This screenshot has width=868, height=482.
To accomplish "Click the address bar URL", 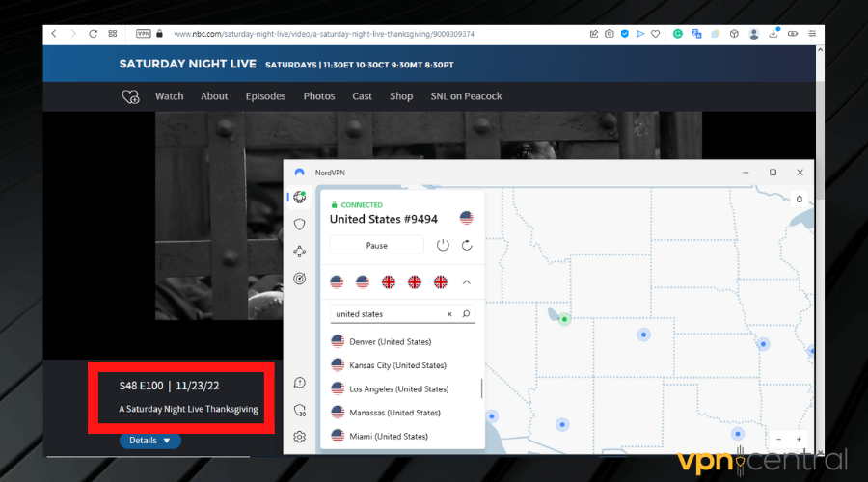I will click(324, 34).
